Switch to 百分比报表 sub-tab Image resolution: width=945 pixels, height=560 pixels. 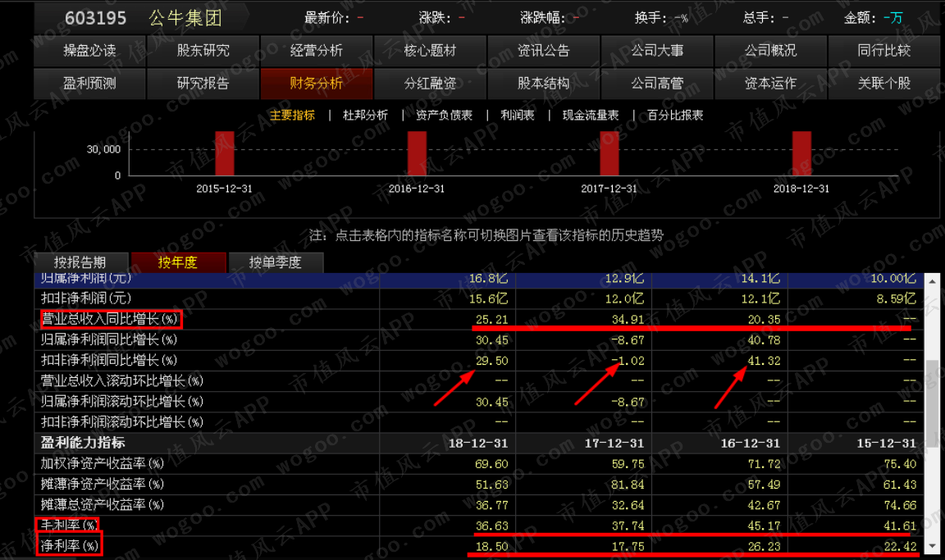[675, 115]
